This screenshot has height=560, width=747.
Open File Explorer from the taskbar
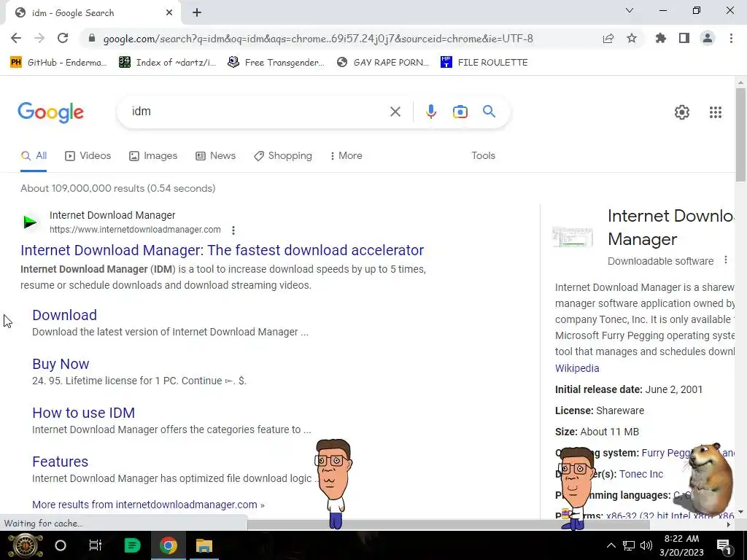pyautogui.click(x=204, y=545)
